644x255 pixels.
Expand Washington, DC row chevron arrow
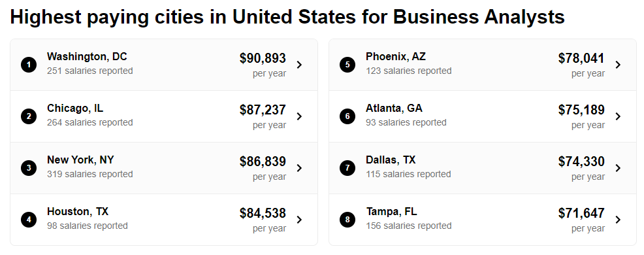(x=299, y=65)
